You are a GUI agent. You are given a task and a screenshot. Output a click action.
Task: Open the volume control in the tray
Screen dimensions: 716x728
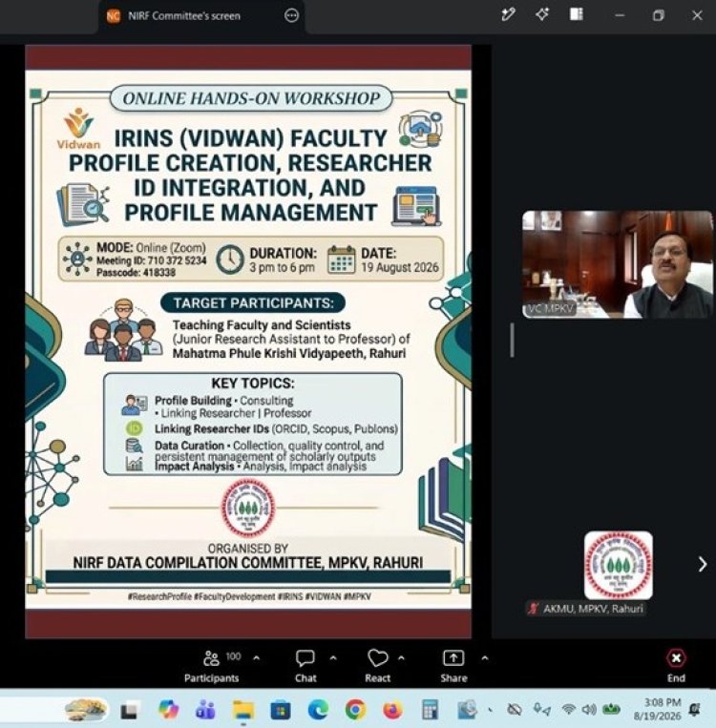(589, 709)
